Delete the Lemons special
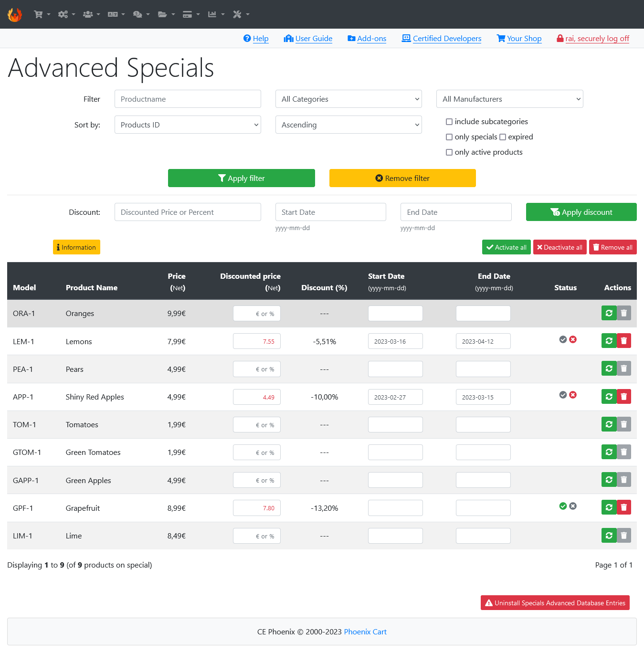Screen dimensions: 644x653 pos(624,341)
